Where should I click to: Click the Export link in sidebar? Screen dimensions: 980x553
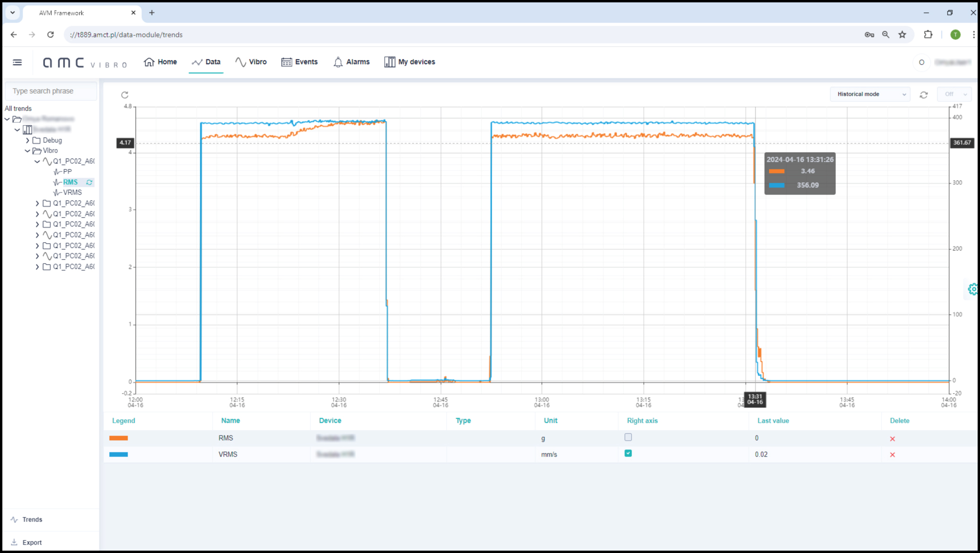32,543
